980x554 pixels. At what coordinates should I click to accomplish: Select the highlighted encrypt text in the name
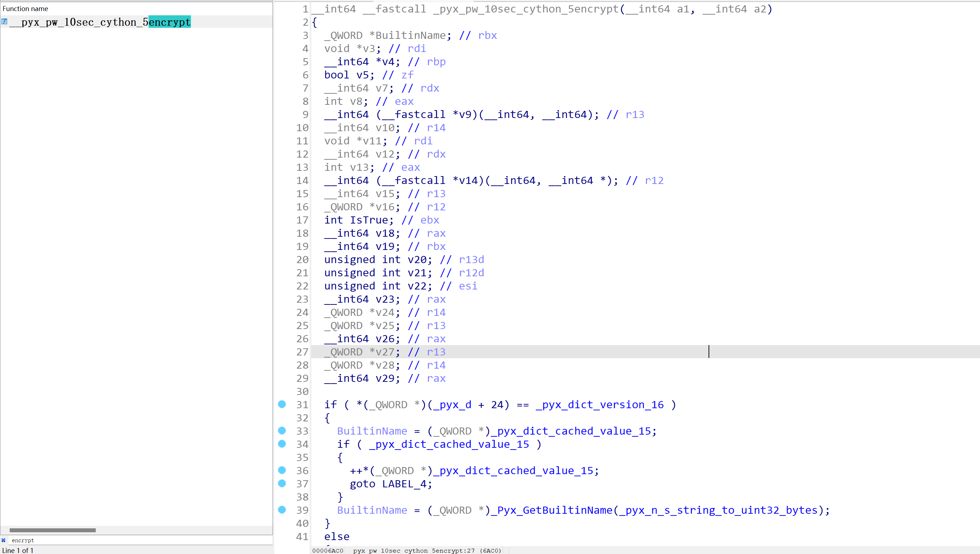(169, 22)
